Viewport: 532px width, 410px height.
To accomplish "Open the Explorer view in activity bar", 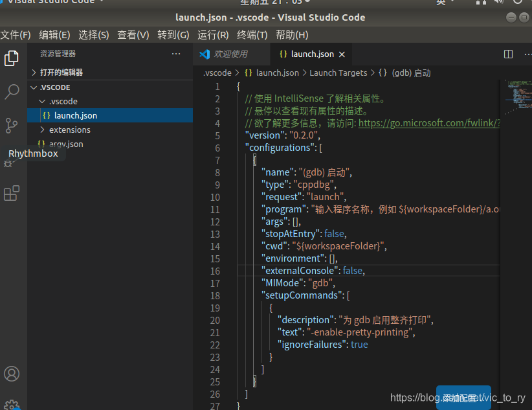I will pos(12,58).
